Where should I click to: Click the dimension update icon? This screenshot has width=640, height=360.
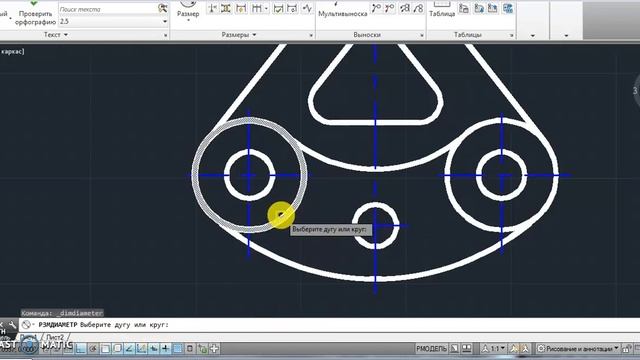coord(292,8)
